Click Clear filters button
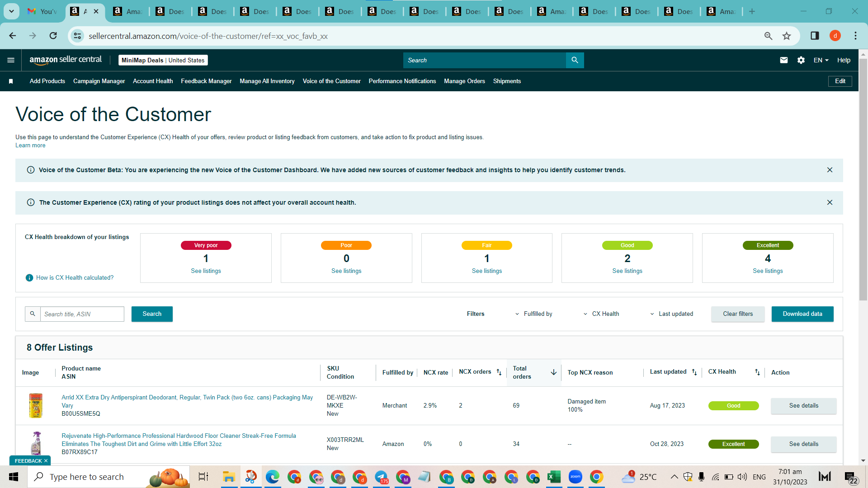 click(738, 314)
